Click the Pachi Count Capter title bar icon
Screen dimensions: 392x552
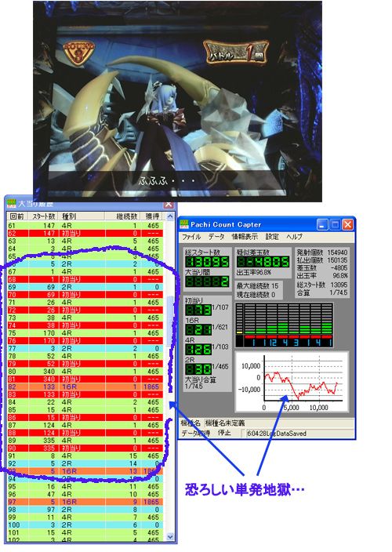point(184,224)
